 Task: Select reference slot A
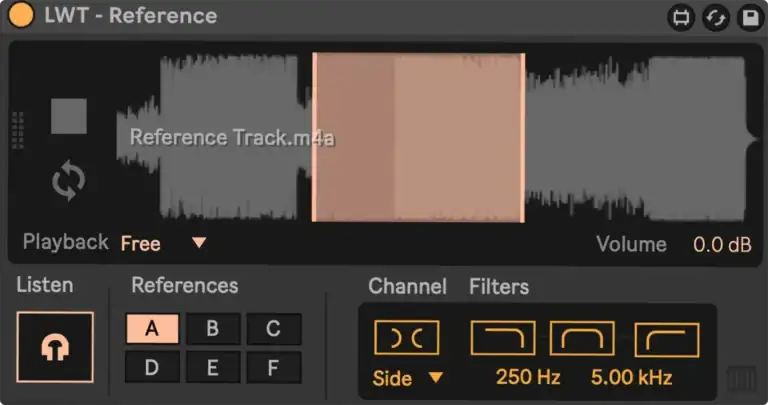tap(152, 329)
